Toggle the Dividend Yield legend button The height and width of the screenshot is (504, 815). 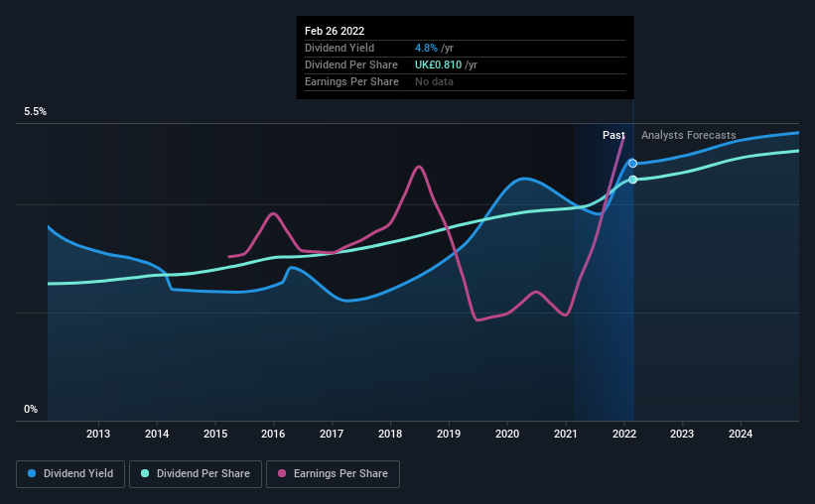click(70, 474)
